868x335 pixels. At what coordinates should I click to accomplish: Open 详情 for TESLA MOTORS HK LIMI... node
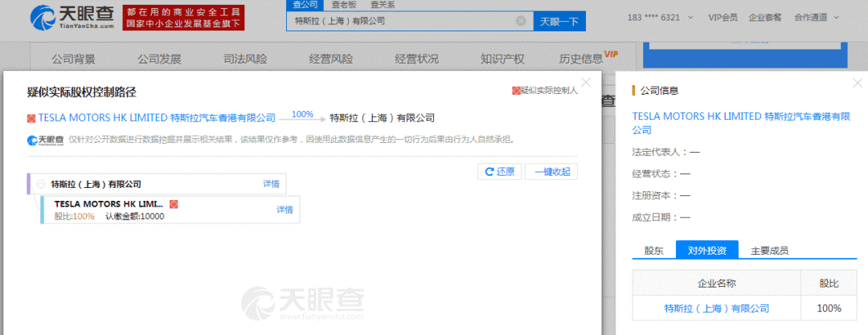(x=285, y=210)
